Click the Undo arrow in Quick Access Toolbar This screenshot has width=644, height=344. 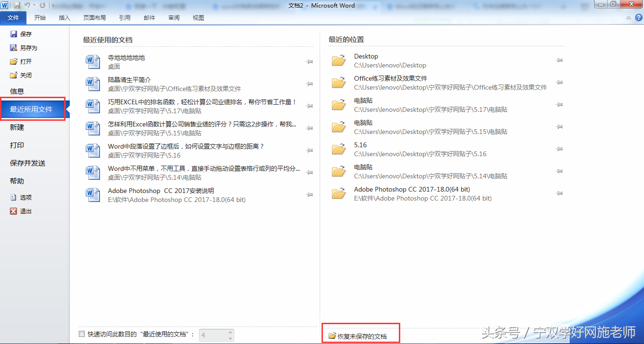click(27, 5)
